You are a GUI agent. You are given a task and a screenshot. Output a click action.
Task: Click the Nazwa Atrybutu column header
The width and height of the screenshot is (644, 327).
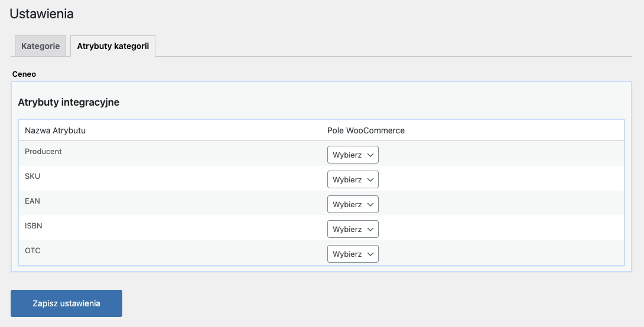coord(55,130)
